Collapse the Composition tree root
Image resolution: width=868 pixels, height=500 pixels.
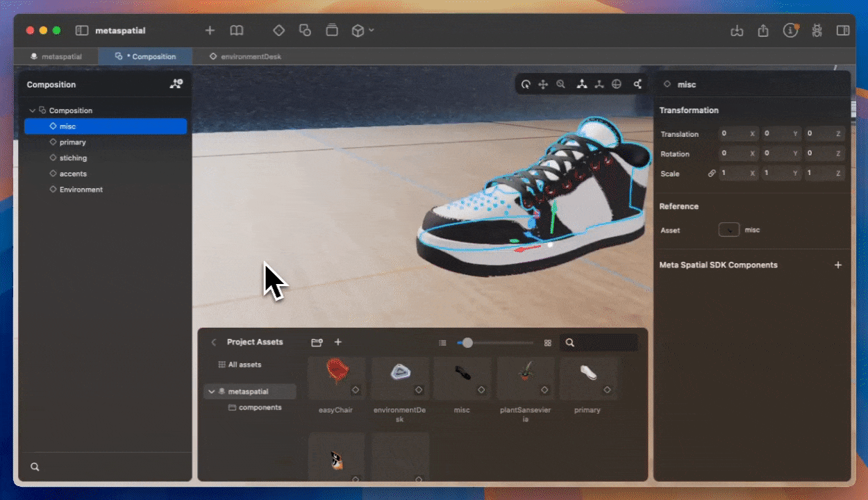tap(32, 110)
